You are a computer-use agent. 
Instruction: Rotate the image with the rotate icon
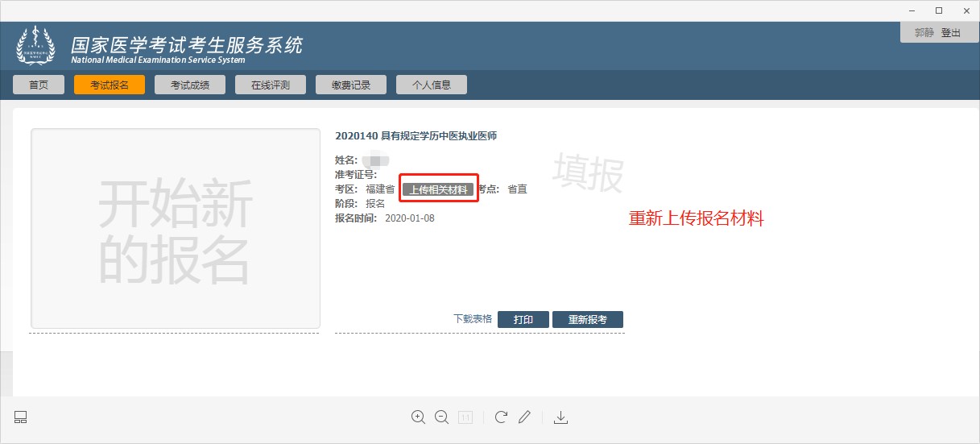(501, 417)
